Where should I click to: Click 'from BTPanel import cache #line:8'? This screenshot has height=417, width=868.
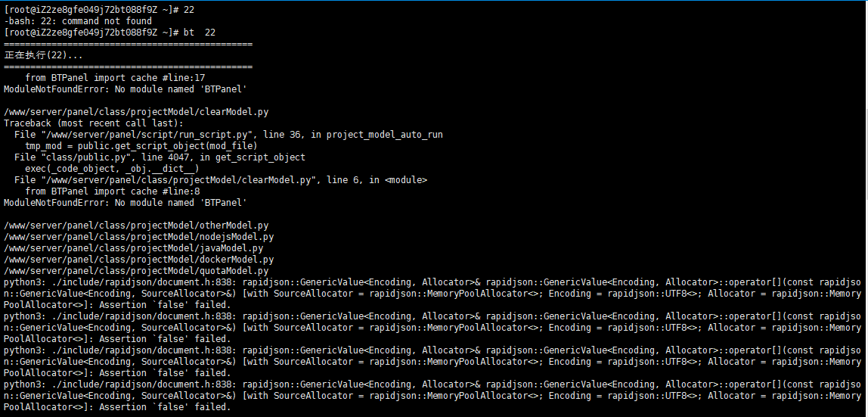tap(113, 191)
